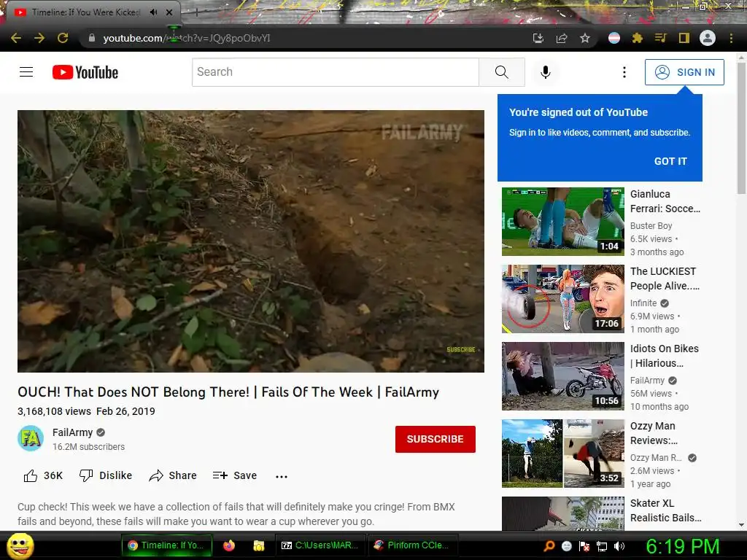The image size is (747, 560).
Task: Go back with browser back arrow
Action: pos(16,38)
